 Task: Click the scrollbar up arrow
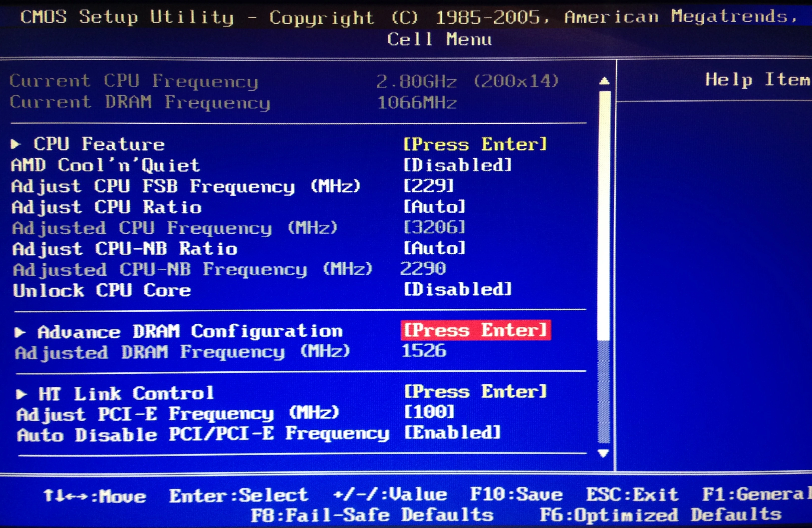click(x=604, y=81)
